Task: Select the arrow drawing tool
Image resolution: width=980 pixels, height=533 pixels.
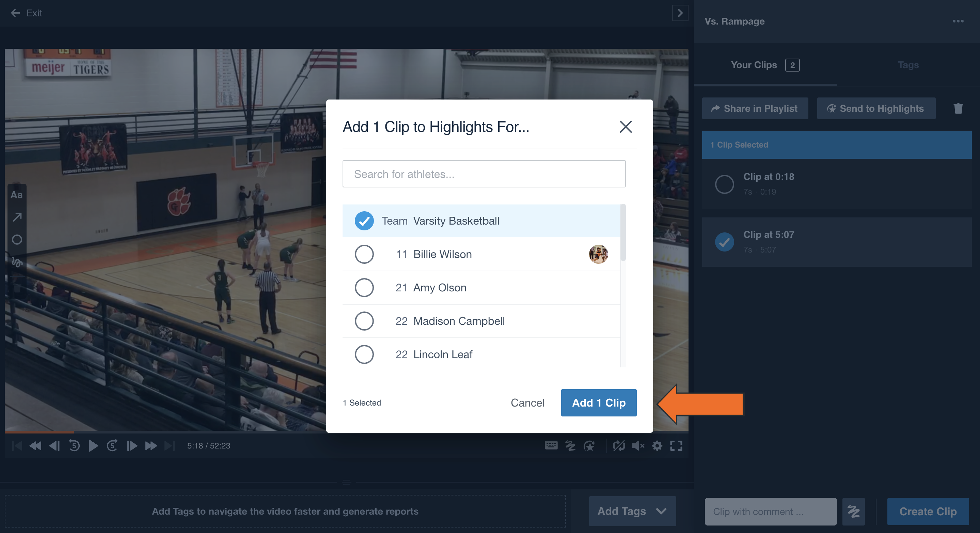Action: point(17,217)
